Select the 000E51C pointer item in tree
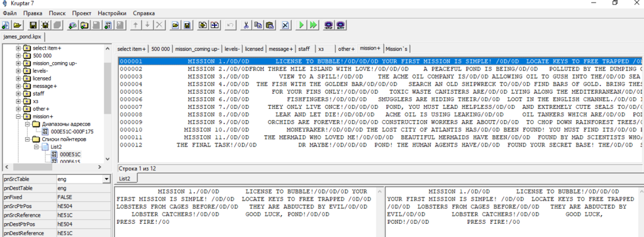 click(70, 155)
